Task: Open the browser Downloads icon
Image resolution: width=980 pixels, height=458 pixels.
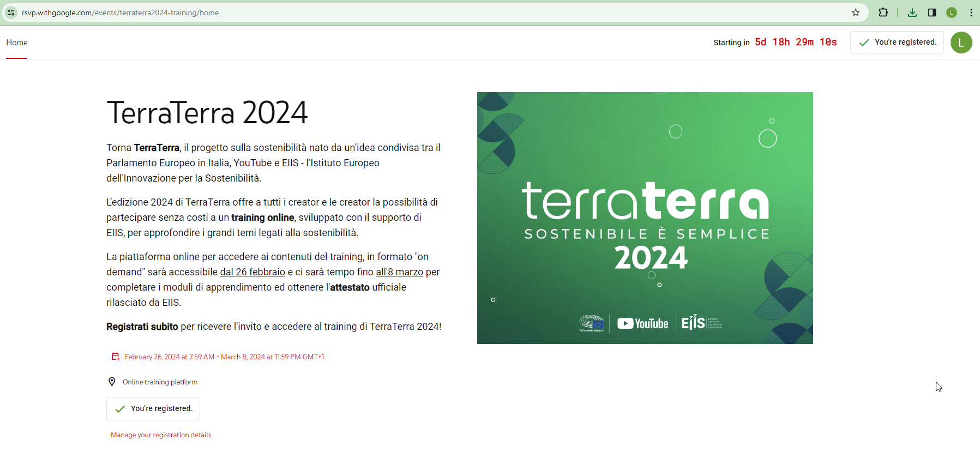Action: pyautogui.click(x=912, y=13)
